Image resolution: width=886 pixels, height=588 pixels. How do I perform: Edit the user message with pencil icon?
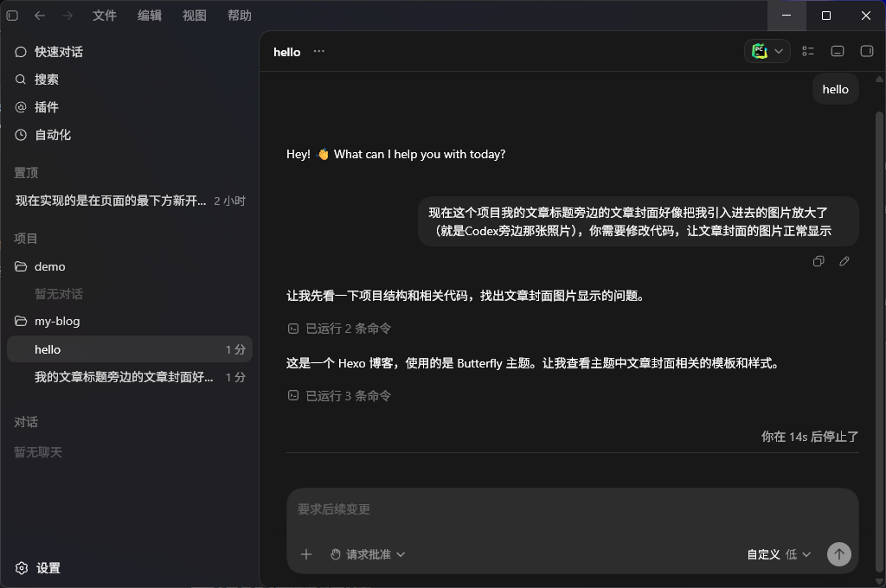click(x=844, y=261)
